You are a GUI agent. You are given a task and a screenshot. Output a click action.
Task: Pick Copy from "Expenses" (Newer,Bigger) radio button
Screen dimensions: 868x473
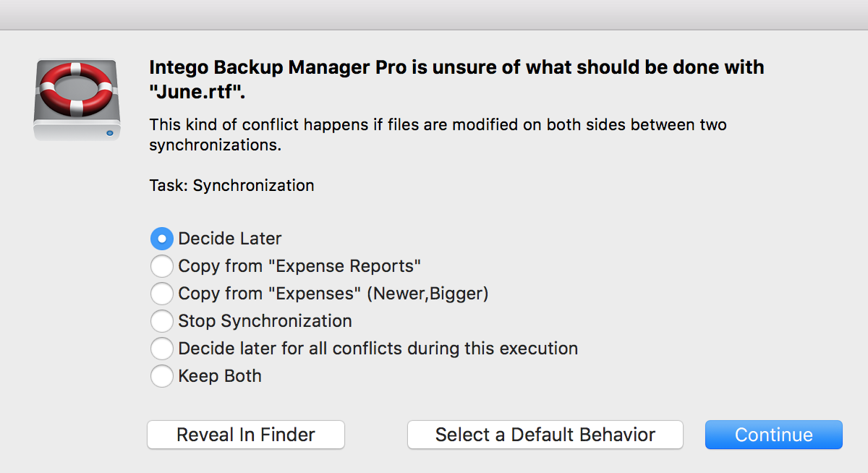[161, 294]
